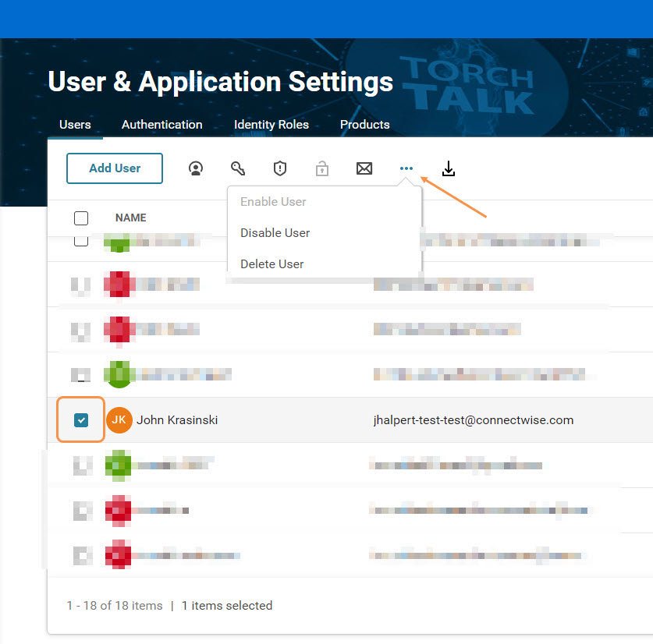Switch to the Authentication tab

click(x=161, y=125)
